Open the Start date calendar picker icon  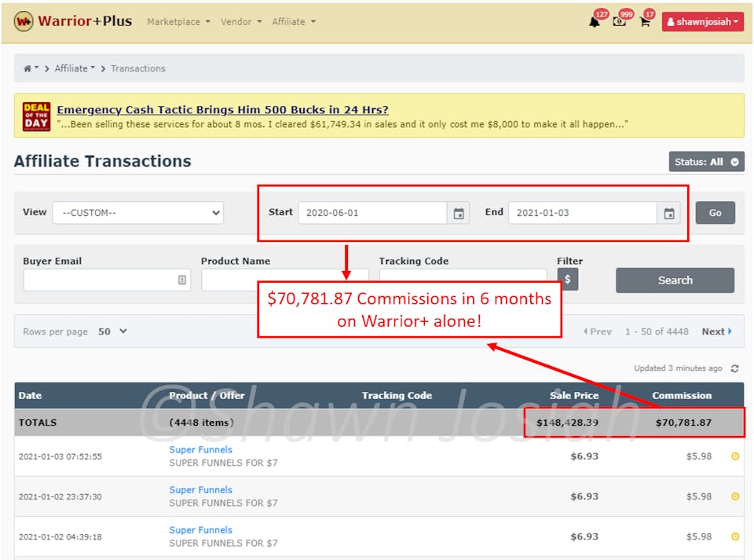[x=459, y=213]
